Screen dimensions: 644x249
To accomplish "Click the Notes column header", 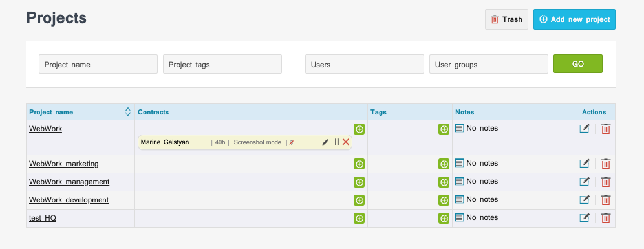I will pos(464,112).
